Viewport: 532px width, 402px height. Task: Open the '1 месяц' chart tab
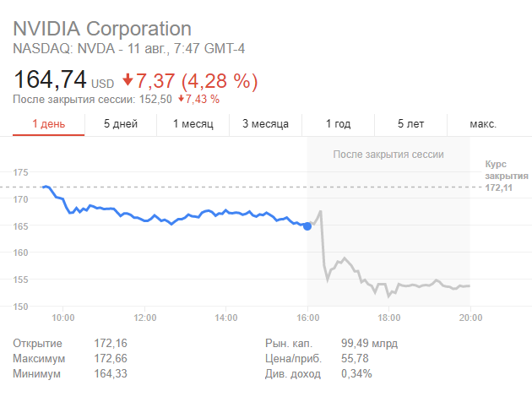[193, 124]
